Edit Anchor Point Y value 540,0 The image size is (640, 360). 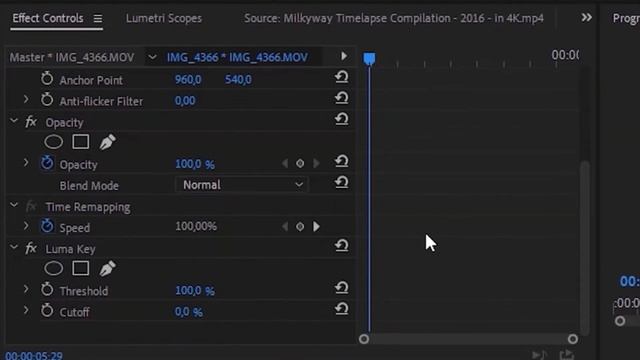[x=238, y=80]
